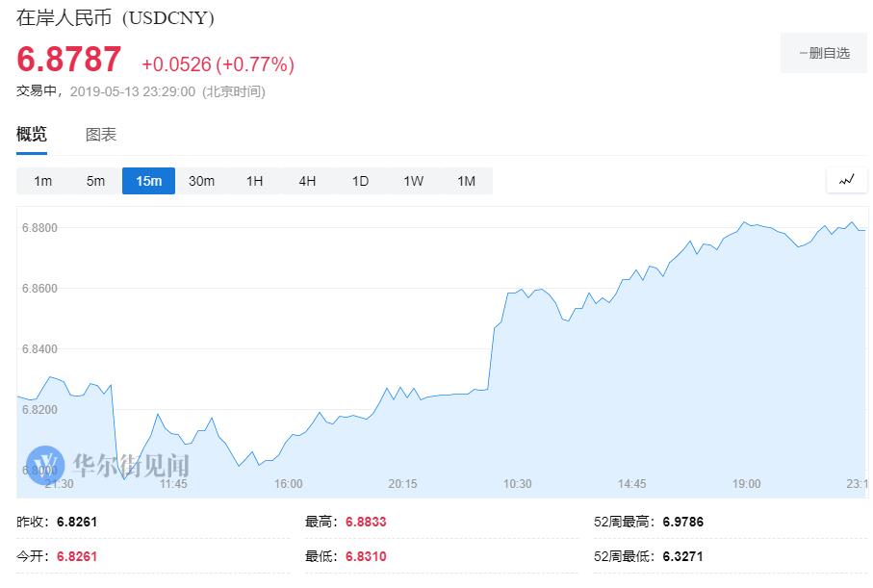Click the 最高 value 6.8833
This screenshot has width=873, height=588.
(366, 522)
